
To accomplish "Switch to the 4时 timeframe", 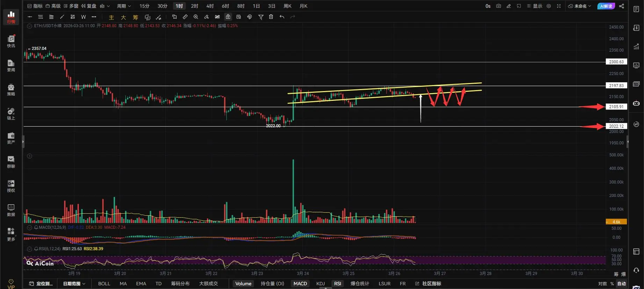I will click(x=210, y=6).
